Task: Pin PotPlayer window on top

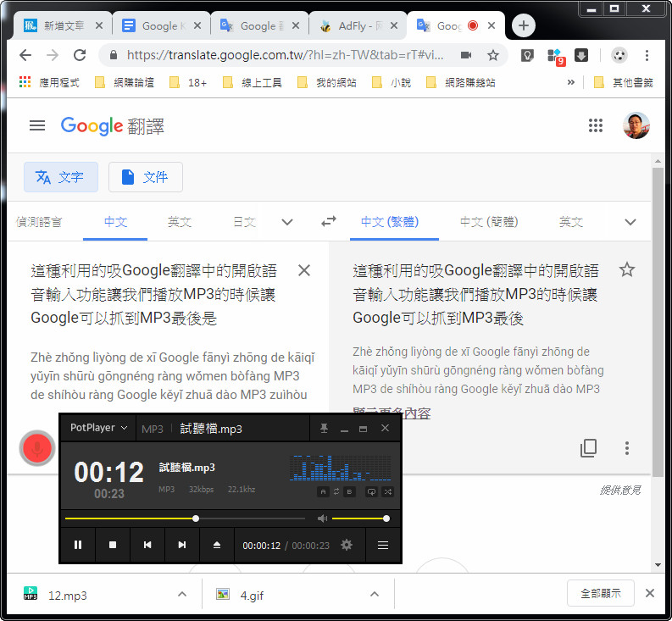Action: 324,428
